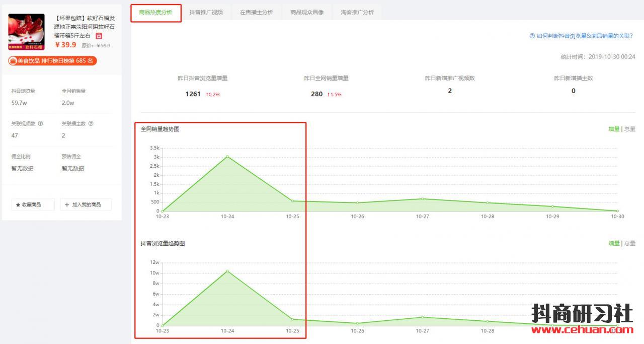Click the help icon beside 关联视频数

click(40, 123)
